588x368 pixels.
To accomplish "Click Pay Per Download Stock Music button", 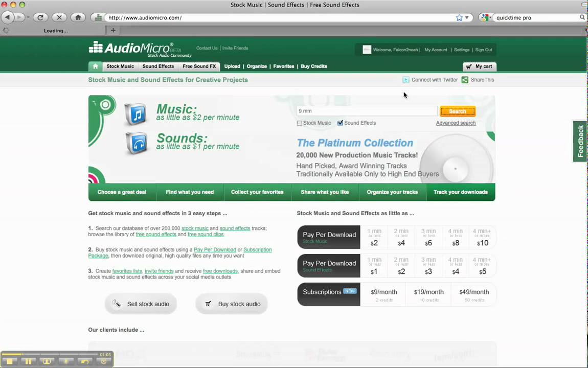I will point(329,237).
